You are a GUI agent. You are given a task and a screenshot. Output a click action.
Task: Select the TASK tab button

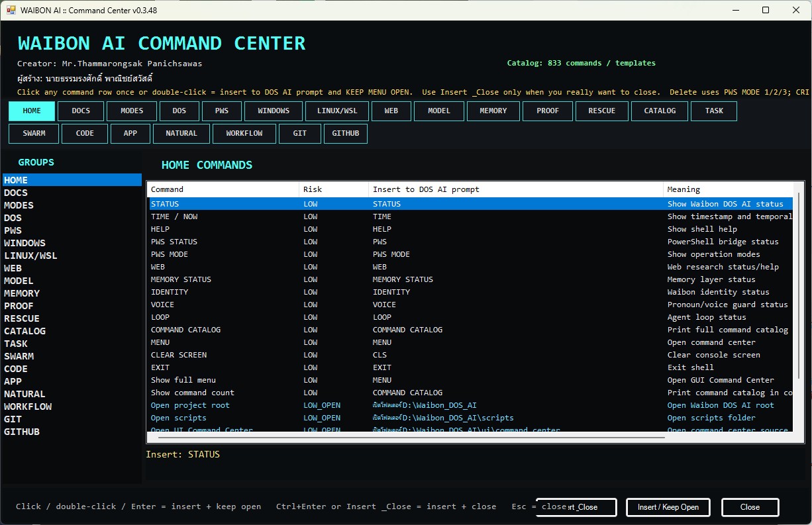coord(714,111)
